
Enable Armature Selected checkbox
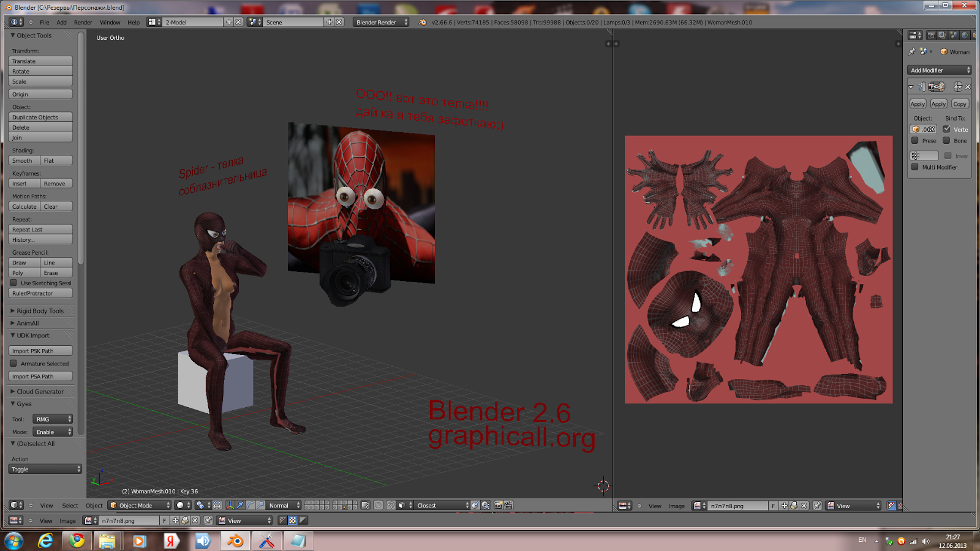pos(13,363)
